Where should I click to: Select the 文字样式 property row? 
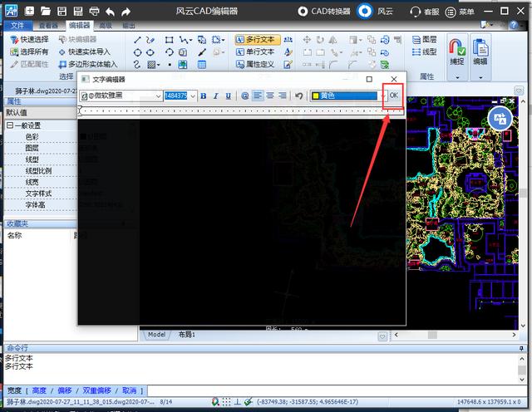[41, 194]
